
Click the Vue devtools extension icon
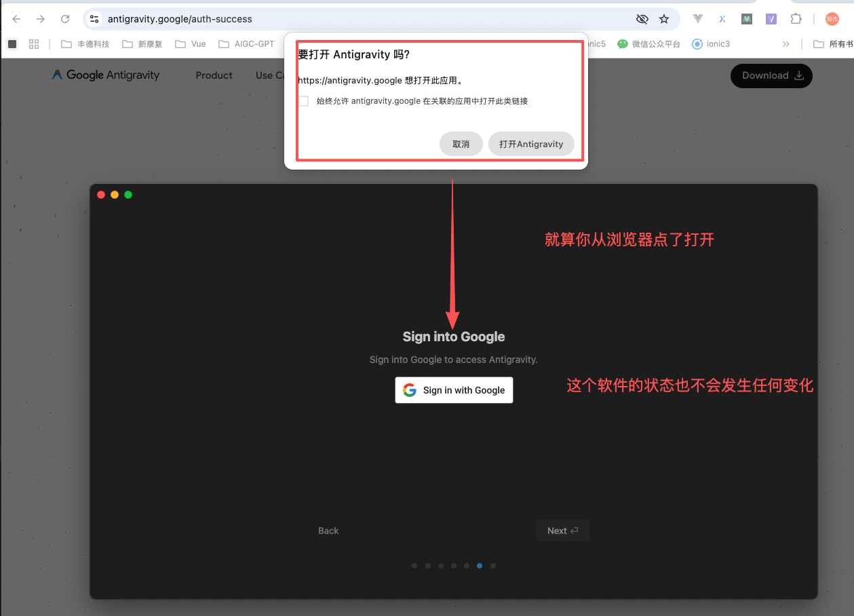pyautogui.click(x=697, y=19)
